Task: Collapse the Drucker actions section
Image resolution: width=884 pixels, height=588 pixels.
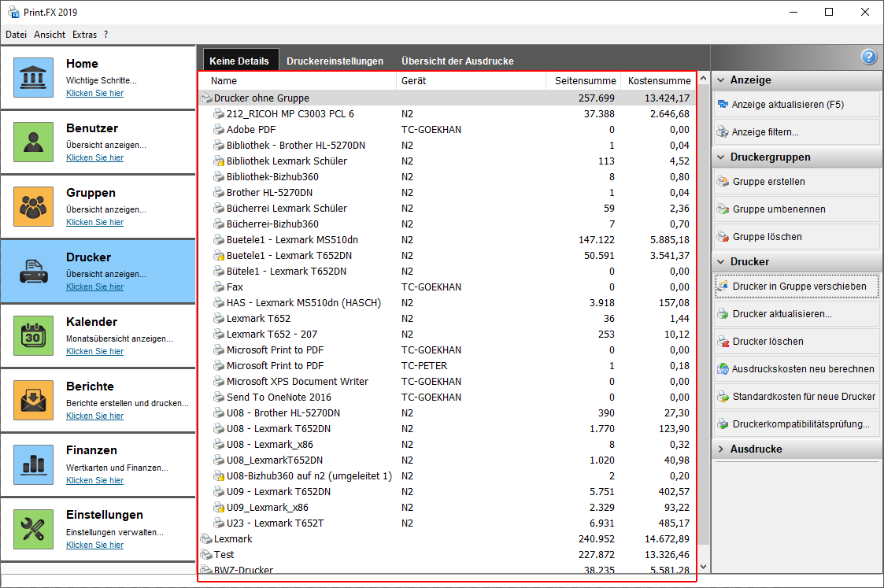Action: pos(720,261)
